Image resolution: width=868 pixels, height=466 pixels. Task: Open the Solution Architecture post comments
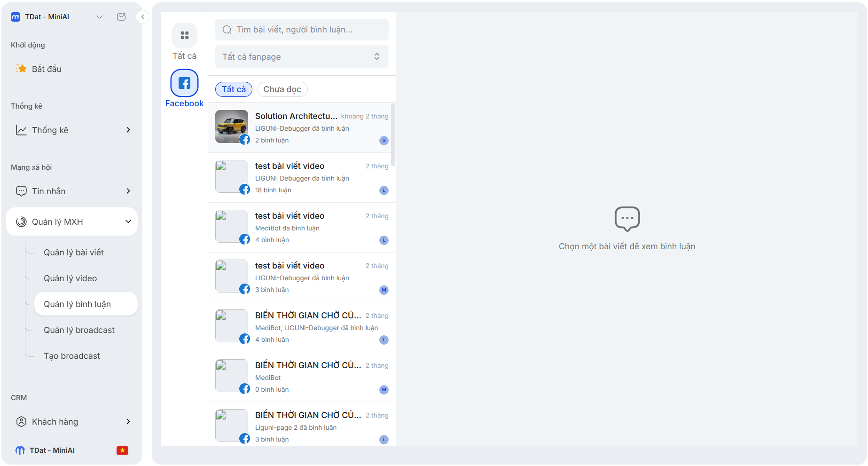302,128
